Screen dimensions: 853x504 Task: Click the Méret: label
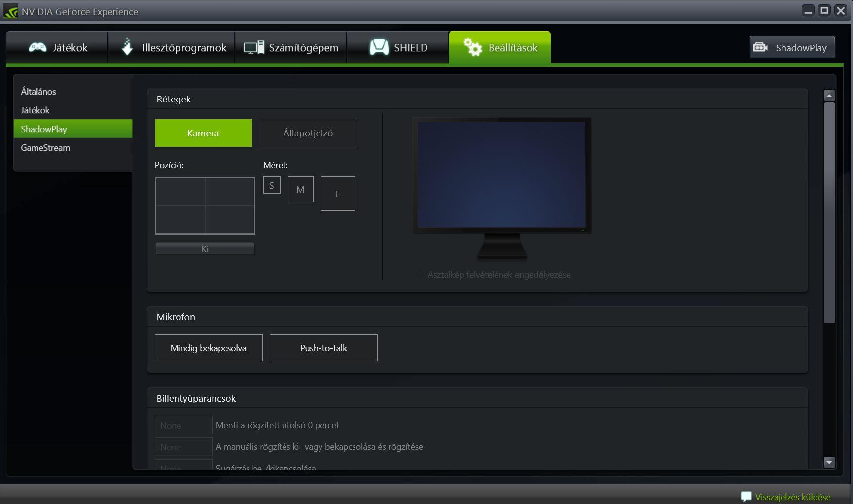(276, 165)
